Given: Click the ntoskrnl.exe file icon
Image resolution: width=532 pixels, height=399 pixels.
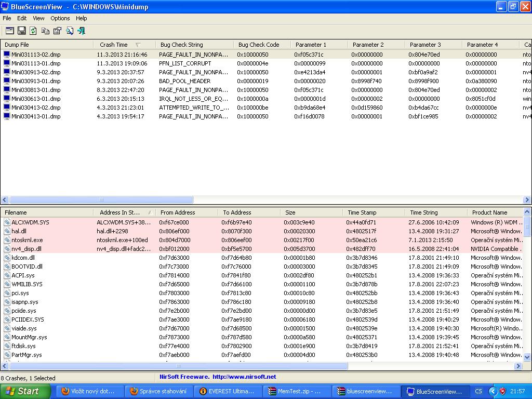Looking at the screenshot, I should pyautogui.click(x=7, y=240).
